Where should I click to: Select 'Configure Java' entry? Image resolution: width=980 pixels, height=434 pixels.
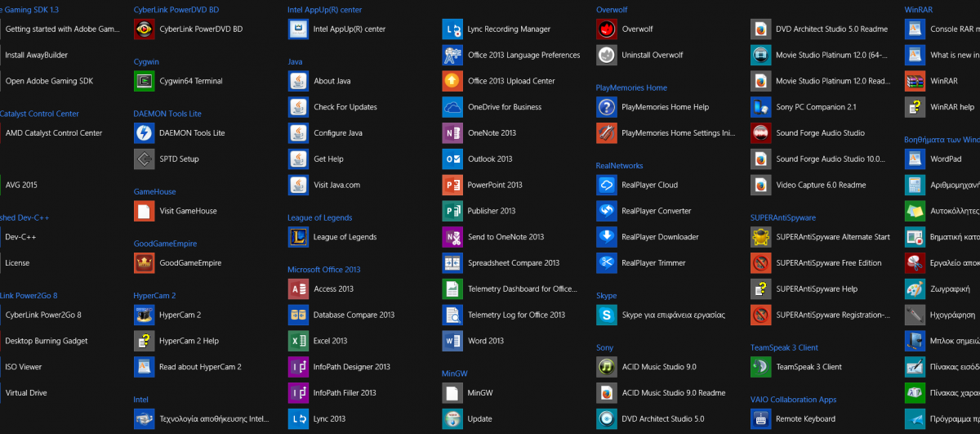[325, 132]
